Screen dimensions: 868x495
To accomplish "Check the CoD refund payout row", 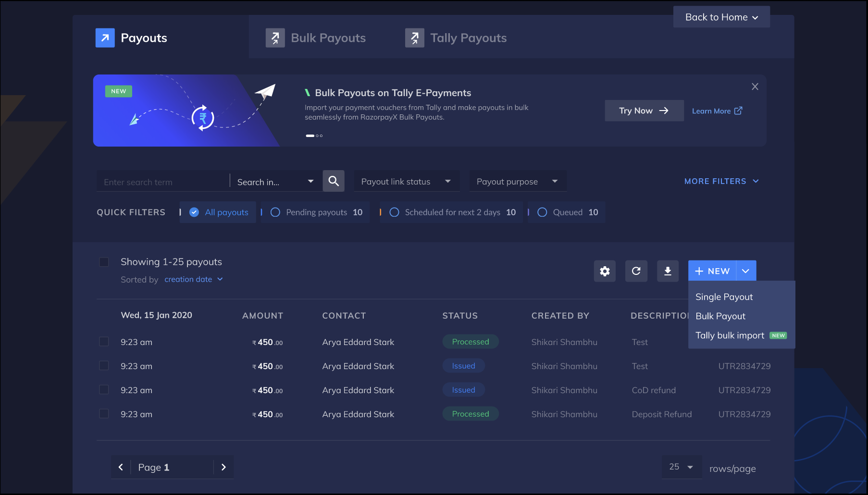I will pyautogui.click(x=104, y=389).
